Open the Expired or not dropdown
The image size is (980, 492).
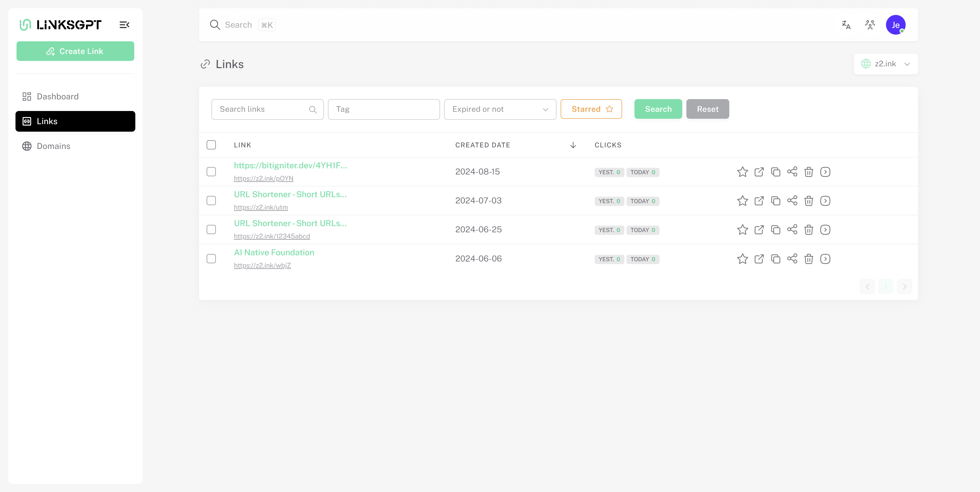point(500,109)
